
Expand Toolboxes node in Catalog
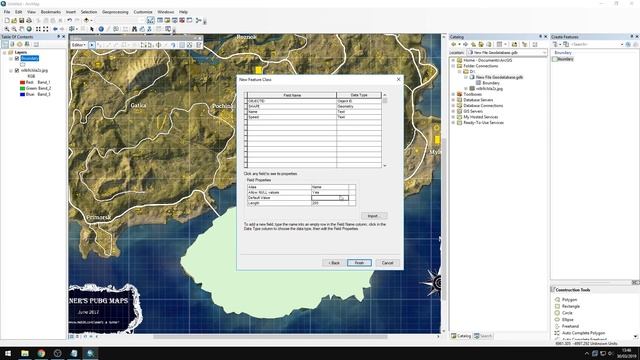453,94
